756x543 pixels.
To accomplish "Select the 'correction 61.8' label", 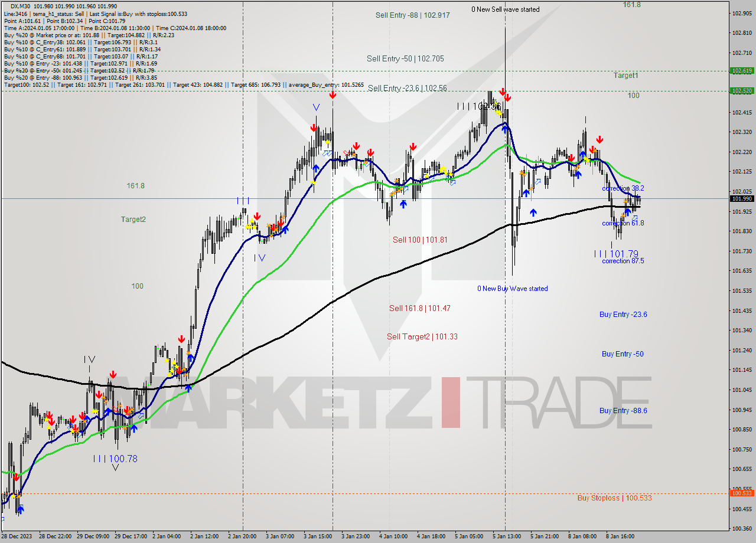I will coord(623,223).
